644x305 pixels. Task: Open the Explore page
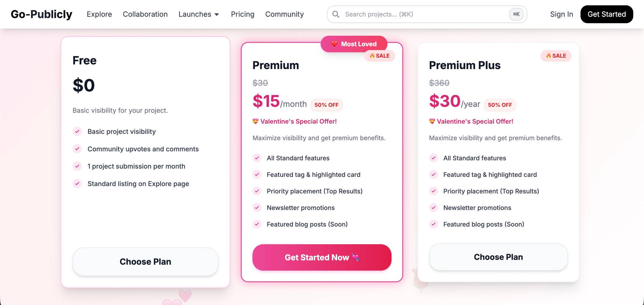(x=99, y=14)
